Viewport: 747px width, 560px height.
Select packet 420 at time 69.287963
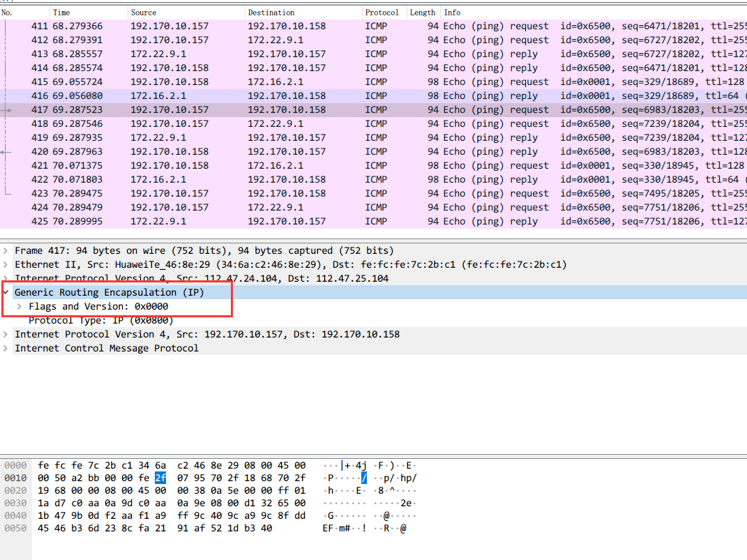click(x=374, y=151)
